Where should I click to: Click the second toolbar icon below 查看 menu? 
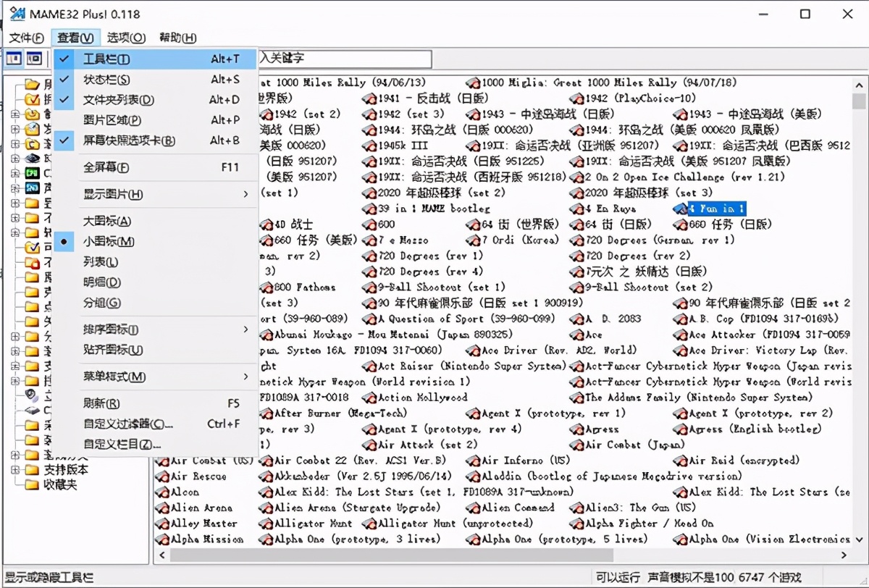(x=34, y=59)
